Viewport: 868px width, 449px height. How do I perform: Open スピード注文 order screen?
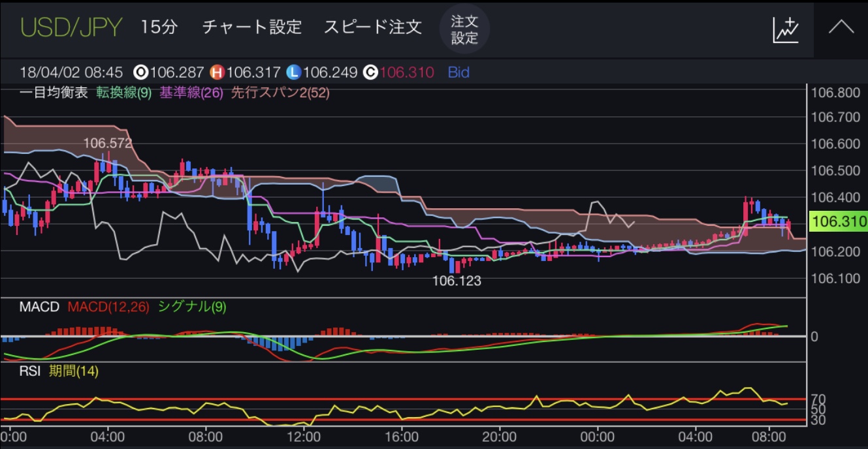tap(372, 27)
